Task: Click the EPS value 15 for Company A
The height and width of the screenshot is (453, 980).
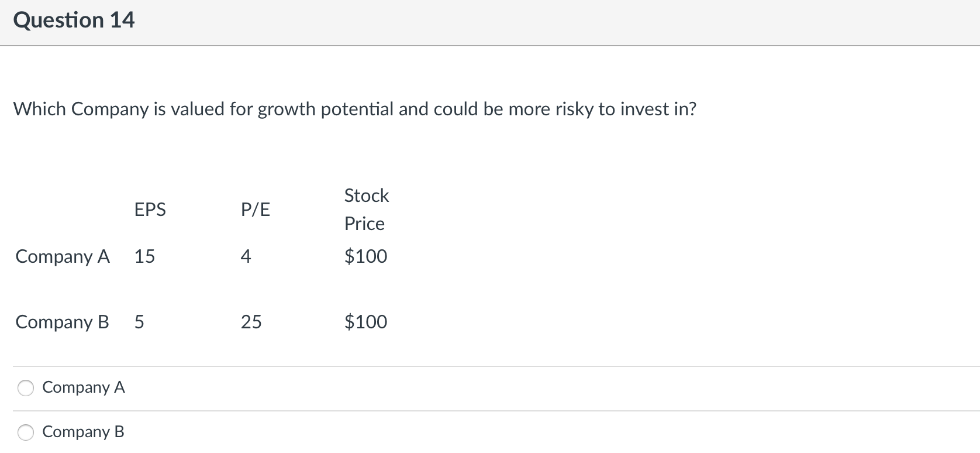Action: [144, 256]
